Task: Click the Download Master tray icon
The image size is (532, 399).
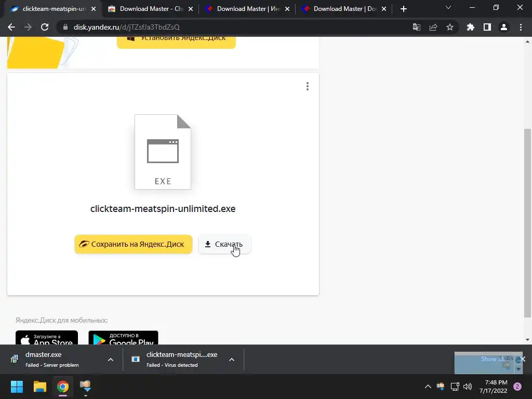Action: [441, 387]
